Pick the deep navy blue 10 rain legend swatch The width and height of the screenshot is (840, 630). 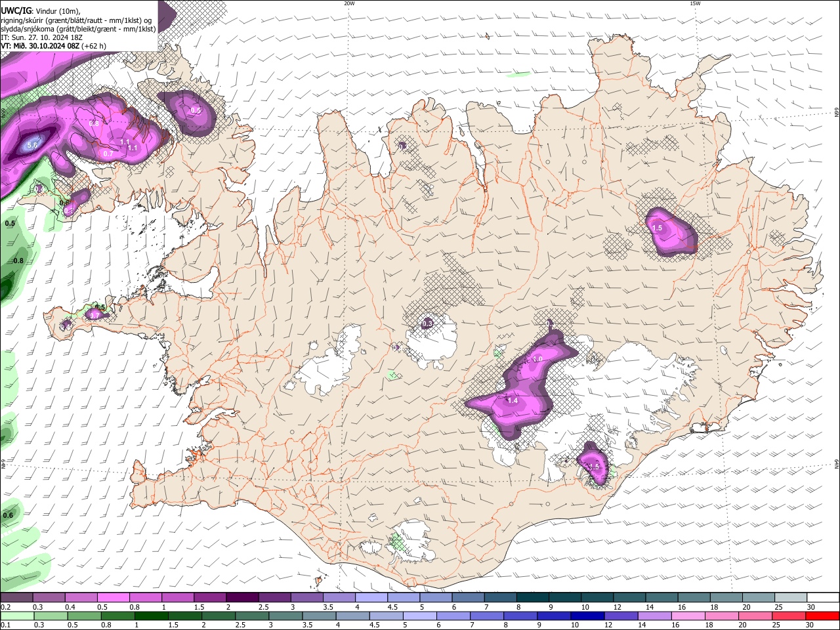point(587,616)
